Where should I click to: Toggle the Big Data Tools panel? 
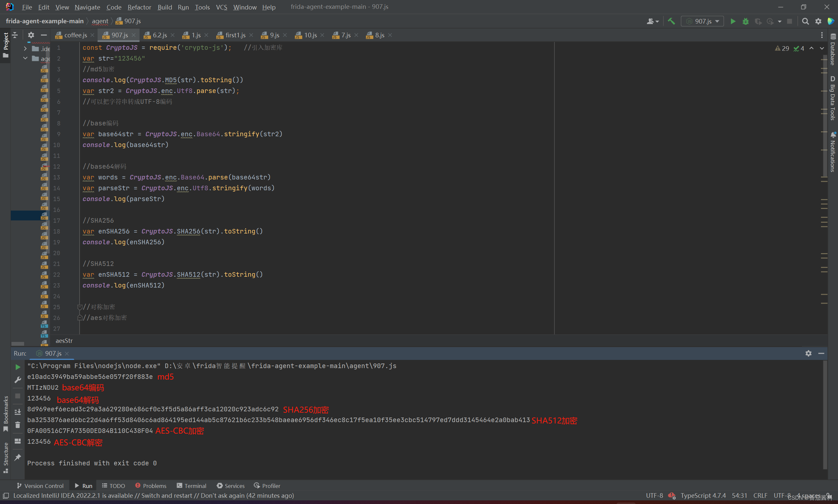click(832, 98)
